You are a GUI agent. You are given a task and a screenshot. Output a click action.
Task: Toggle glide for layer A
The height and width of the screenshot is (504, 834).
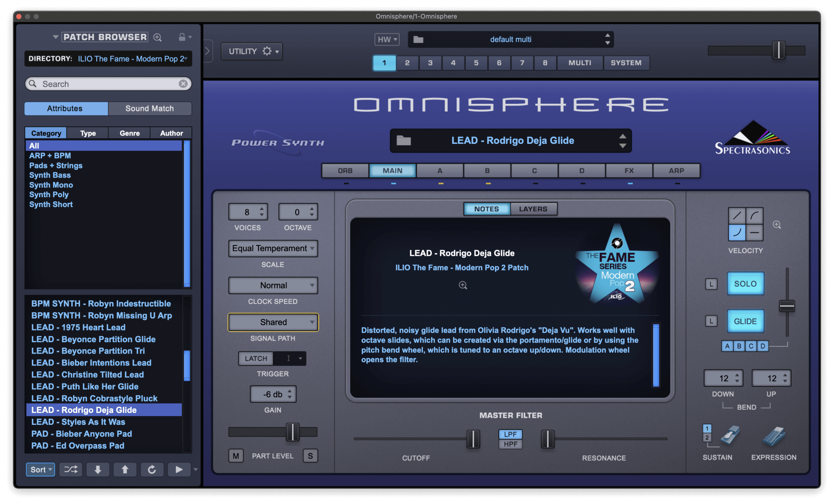pos(728,346)
